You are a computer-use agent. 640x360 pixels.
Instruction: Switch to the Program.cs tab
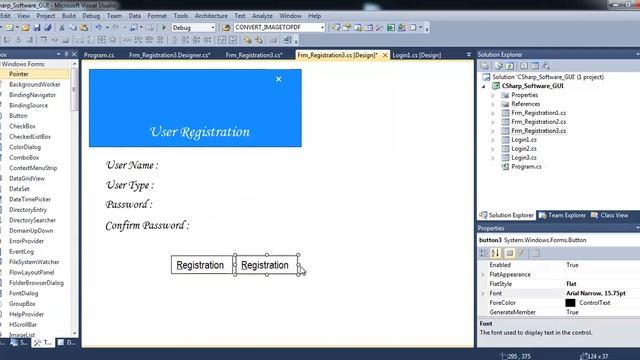99,55
